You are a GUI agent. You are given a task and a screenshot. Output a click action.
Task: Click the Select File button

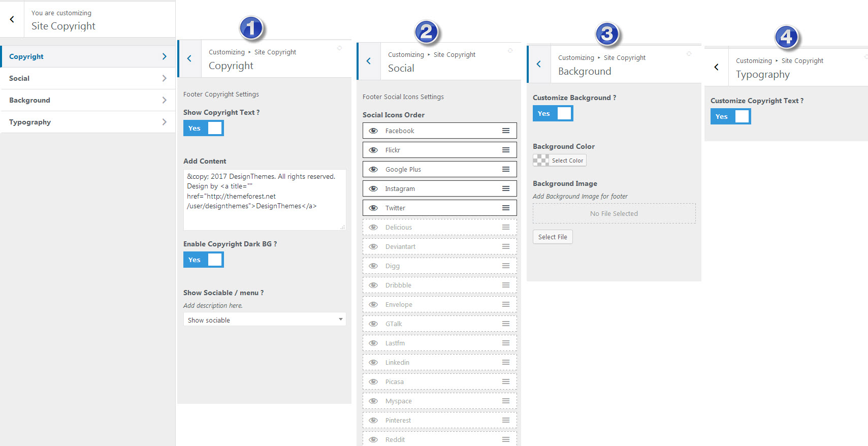[553, 237]
